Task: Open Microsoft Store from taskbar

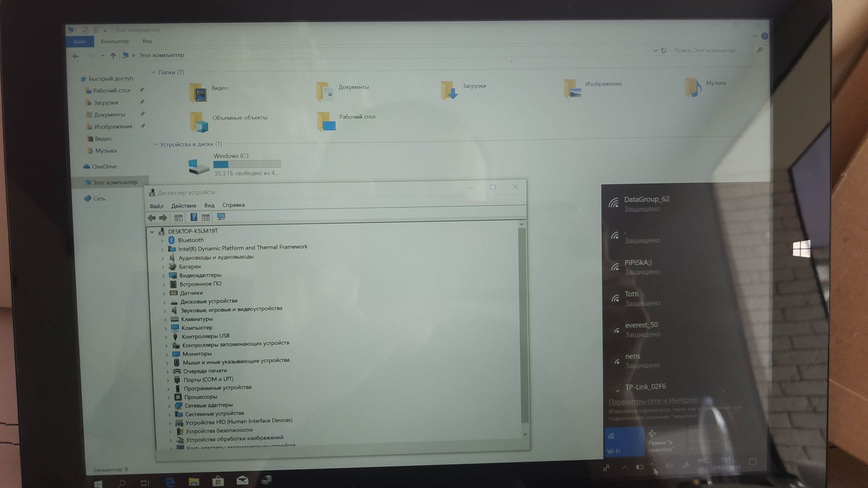Action: pos(218,481)
